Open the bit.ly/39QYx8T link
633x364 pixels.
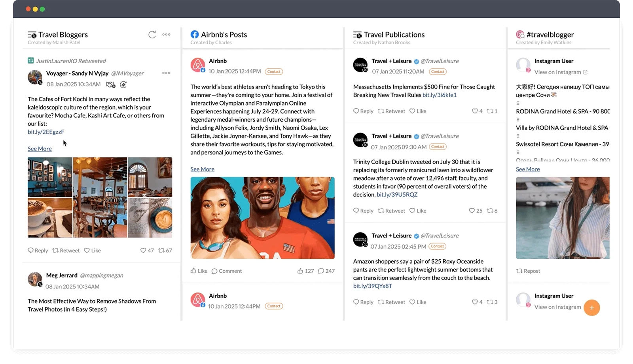click(373, 286)
